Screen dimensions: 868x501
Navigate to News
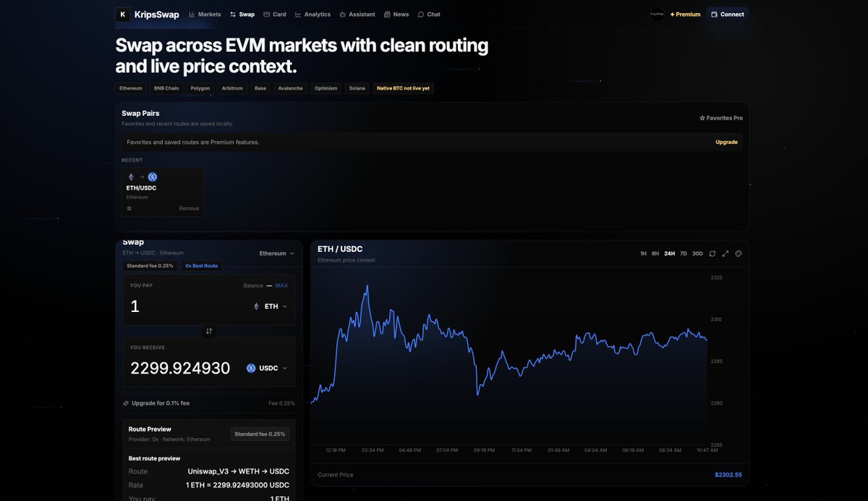(396, 14)
